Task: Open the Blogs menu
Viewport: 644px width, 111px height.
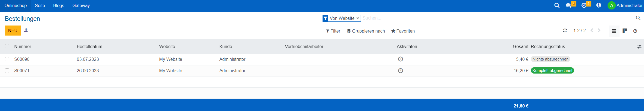Action: click(58, 5)
